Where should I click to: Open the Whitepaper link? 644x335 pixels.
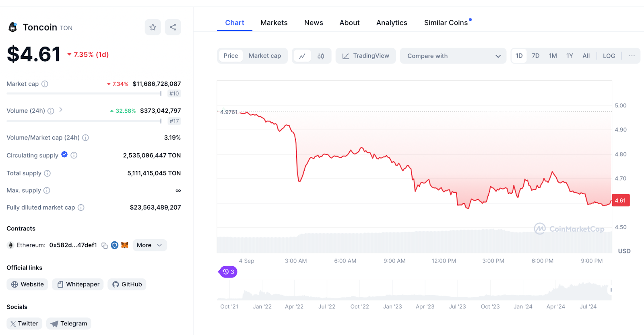point(78,284)
